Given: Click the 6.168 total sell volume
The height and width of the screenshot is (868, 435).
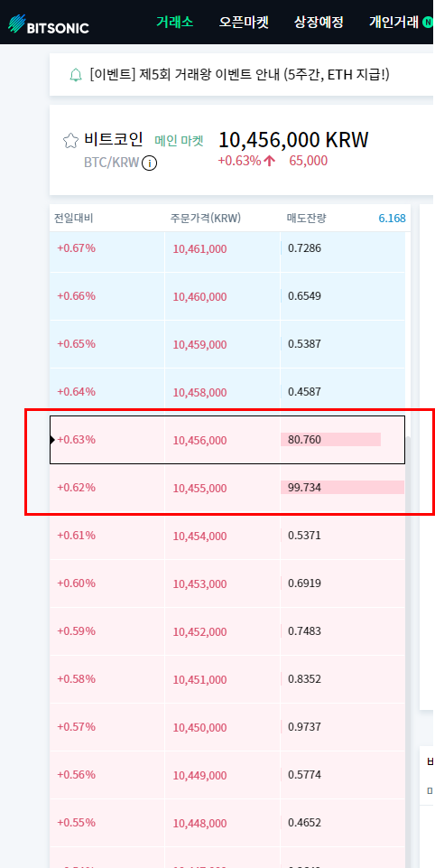Looking at the screenshot, I should 392,218.
